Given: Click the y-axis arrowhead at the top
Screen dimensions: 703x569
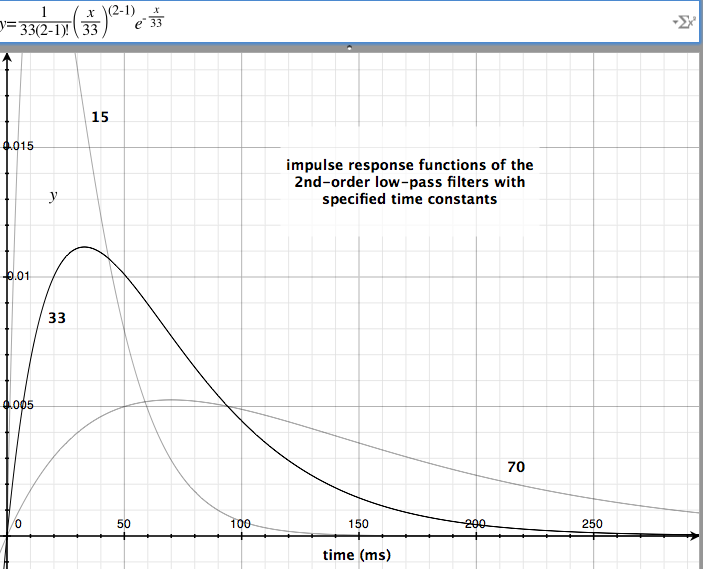Looking at the screenshot, I should 8,56.
